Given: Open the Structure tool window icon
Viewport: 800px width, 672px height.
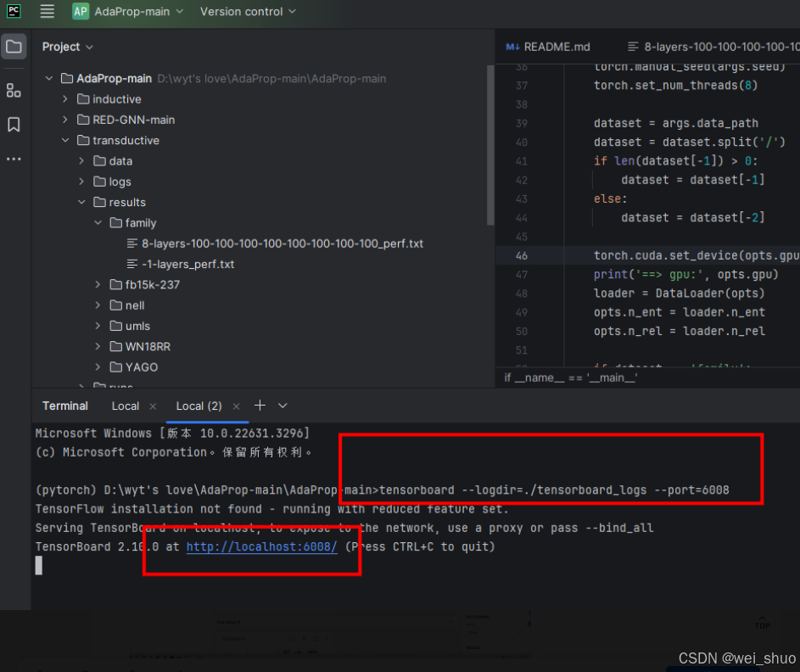Looking at the screenshot, I should pyautogui.click(x=14, y=91).
